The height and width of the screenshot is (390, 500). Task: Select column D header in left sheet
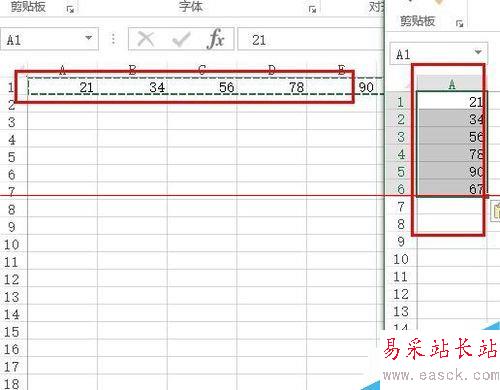tap(272, 70)
